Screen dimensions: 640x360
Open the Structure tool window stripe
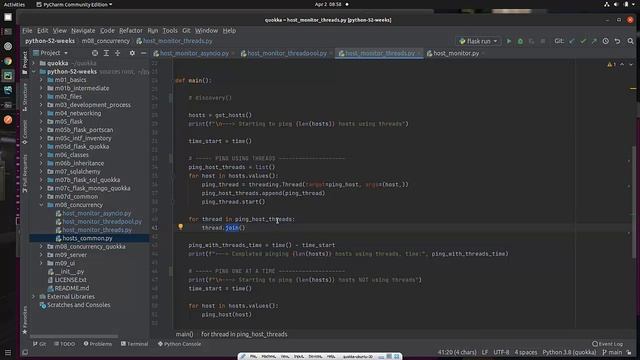(25, 97)
